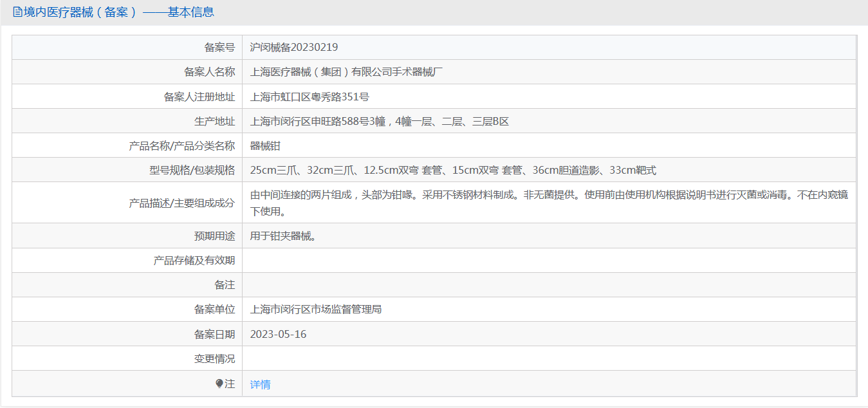Click the 产品描述/主要组成成分 label
Image resolution: width=868 pixels, height=408 pixels.
click(x=182, y=203)
